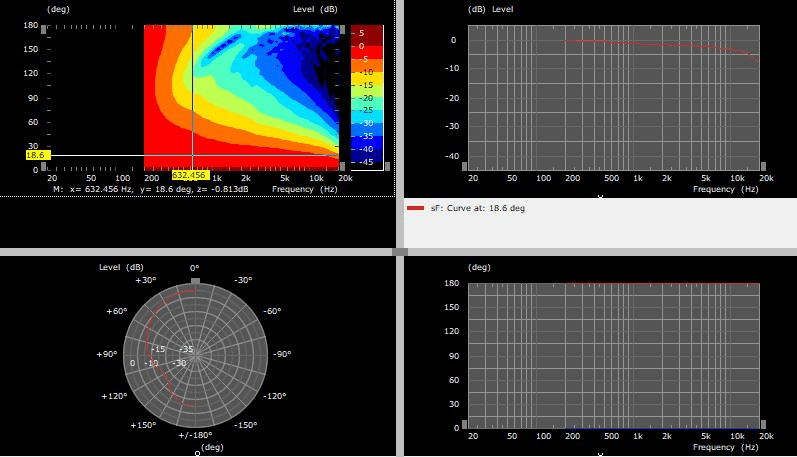Click 'Level (dB)' title above the contour color scale
The width and height of the screenshot is (797, 457).
tap(315, 9)
